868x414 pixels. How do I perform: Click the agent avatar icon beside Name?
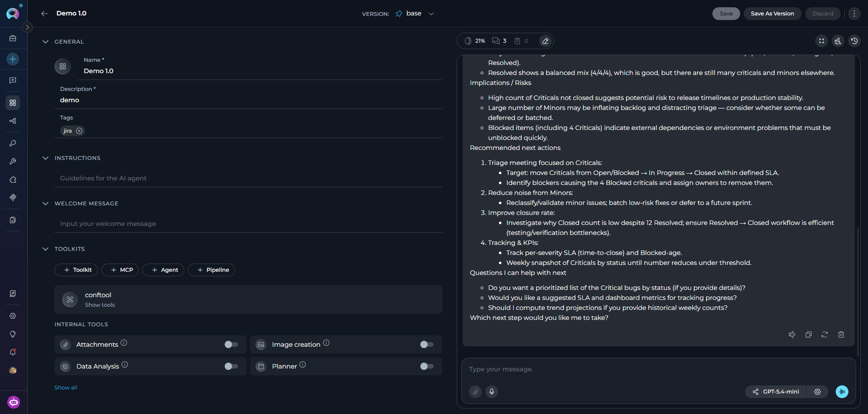coord(63,66)
